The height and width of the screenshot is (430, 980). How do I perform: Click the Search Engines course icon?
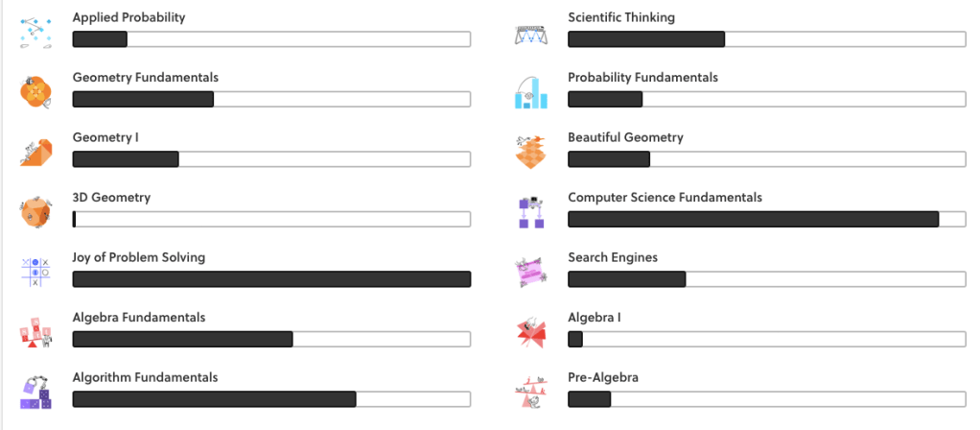[530, 272]
